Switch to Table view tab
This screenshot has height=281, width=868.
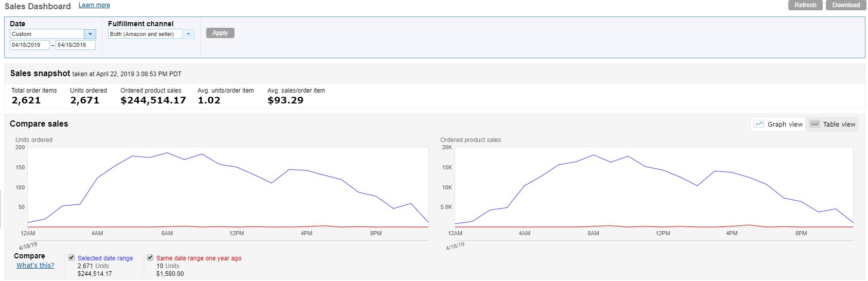pyautogui.click(x=832, y=124)
